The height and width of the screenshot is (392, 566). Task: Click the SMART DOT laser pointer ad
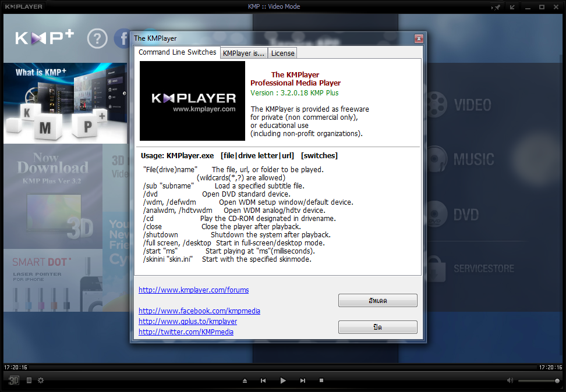(53, 280)
